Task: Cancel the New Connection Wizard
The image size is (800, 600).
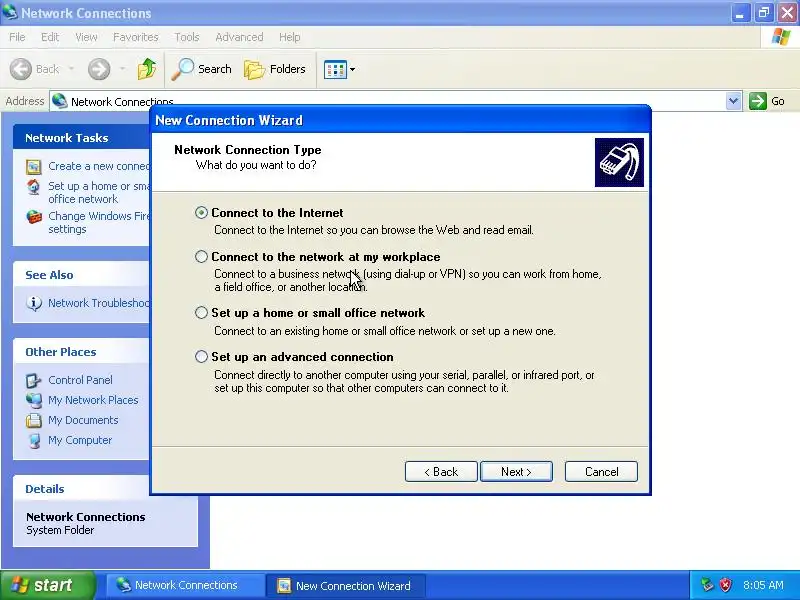Action: tap(602, 472)
